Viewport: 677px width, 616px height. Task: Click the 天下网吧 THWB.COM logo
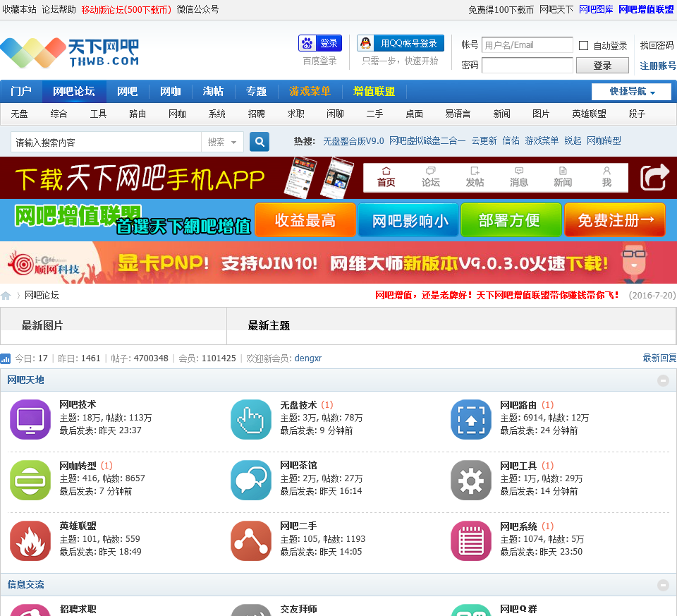click(x=70, y=53)
